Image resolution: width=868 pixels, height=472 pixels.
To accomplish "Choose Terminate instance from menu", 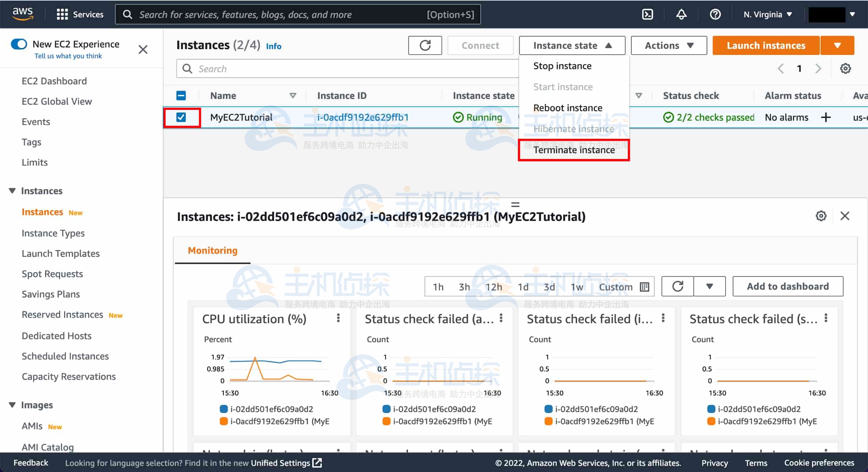I will [x=574, y=150].
